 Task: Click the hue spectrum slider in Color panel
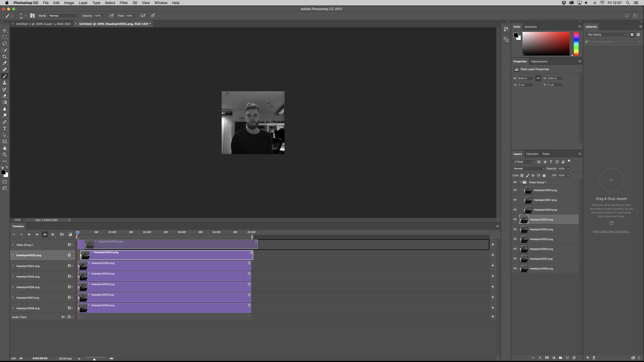click(576, 44)
